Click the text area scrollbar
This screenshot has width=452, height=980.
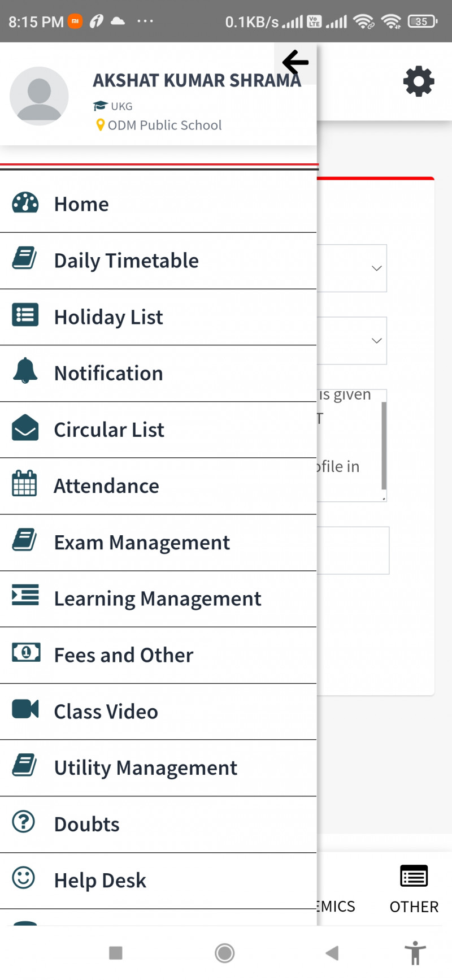(x=384, y=445)
